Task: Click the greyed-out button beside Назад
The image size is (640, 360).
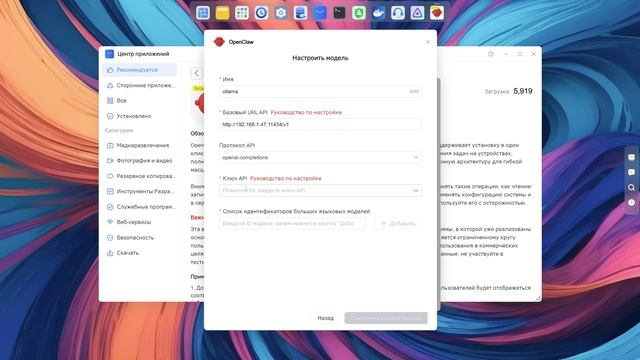Action: click(386, 318)
